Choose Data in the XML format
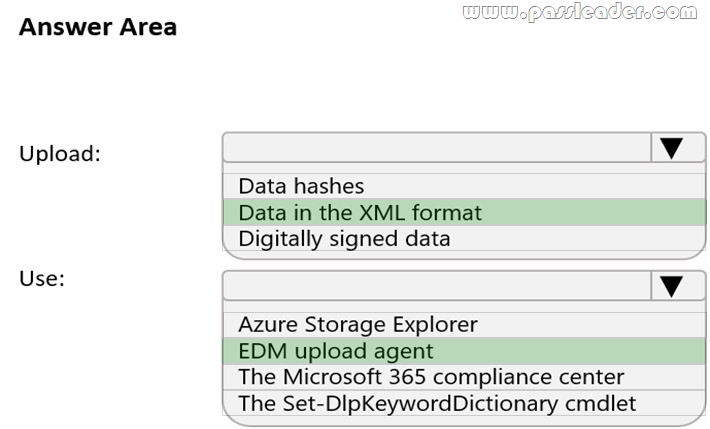The width and height of the screenshot is (710, 429). click(x=360, y=212)
